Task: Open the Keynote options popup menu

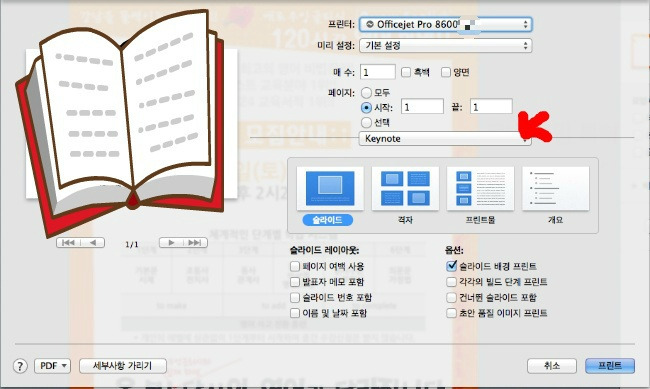Action: [445, 139]
